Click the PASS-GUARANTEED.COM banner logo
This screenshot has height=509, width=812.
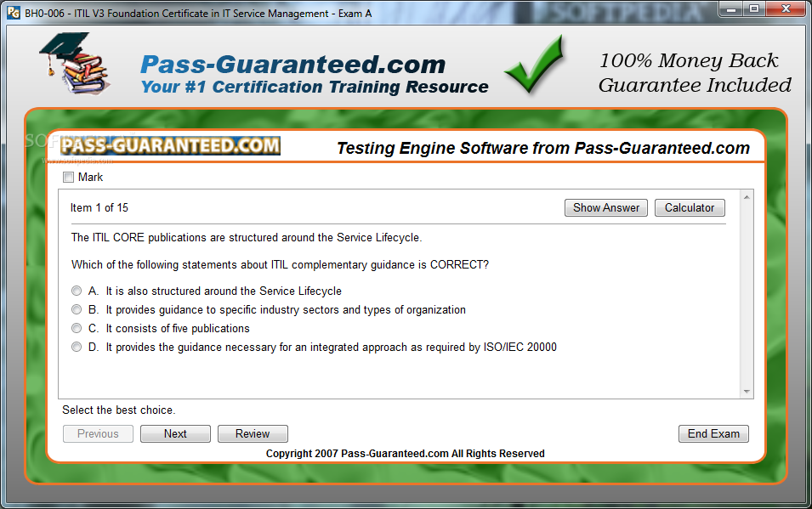[x=170, y=145]
